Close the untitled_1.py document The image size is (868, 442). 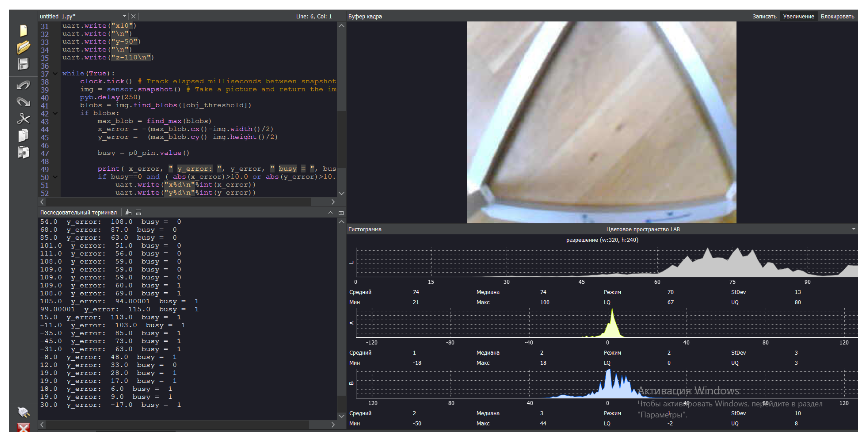coord(133,16)
